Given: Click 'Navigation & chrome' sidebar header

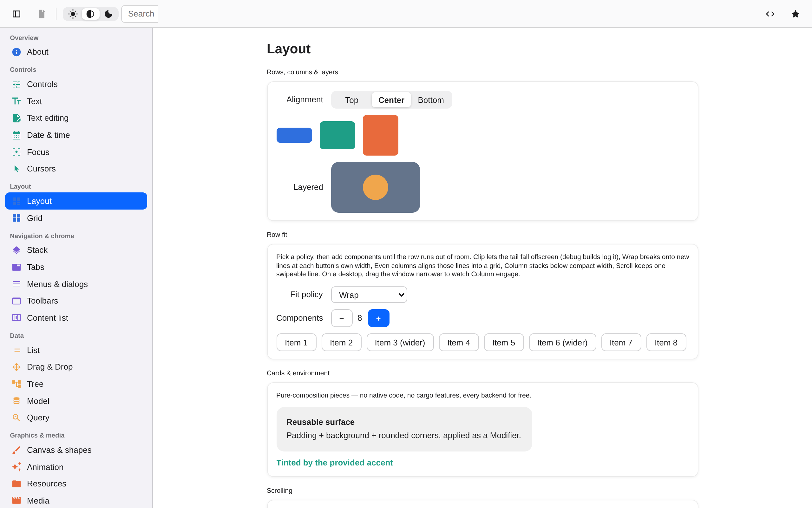Looking at the screenshot, I should pos(42,236).
